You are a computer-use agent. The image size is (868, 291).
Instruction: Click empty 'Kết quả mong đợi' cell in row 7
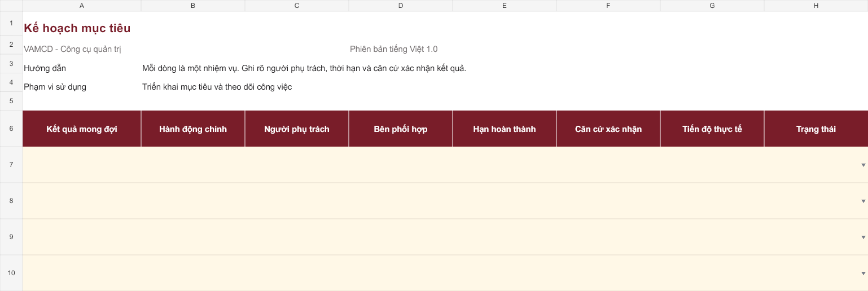coord(82,165)
